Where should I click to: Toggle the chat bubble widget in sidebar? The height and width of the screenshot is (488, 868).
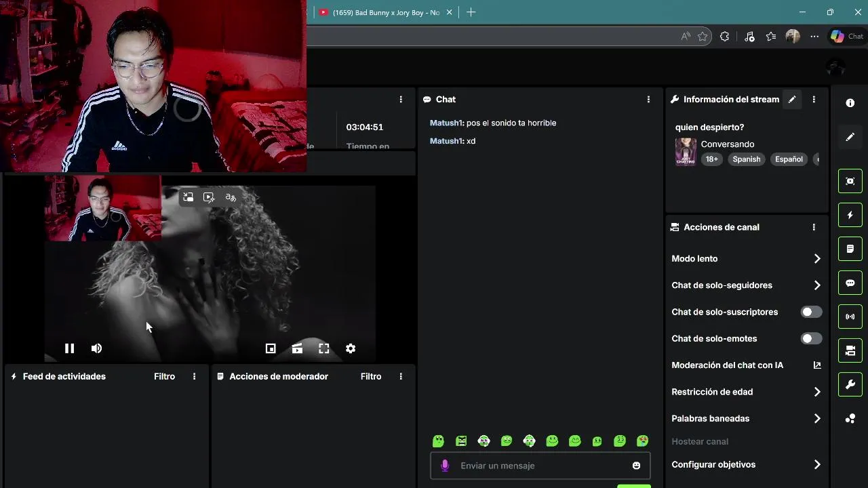(850, 283)
